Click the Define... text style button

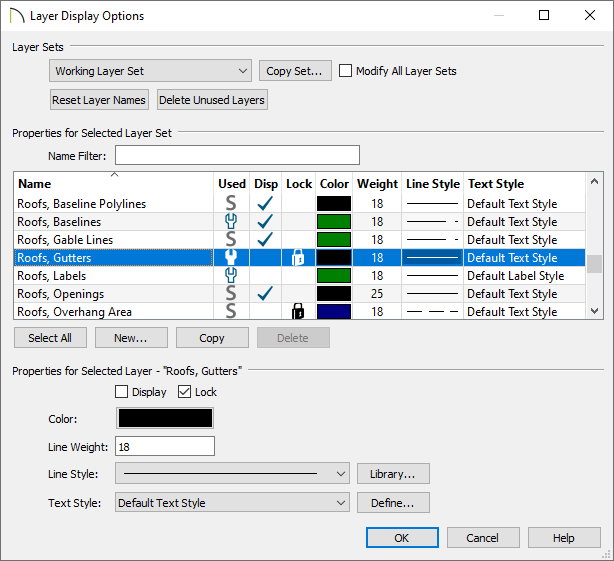[393, 503]
